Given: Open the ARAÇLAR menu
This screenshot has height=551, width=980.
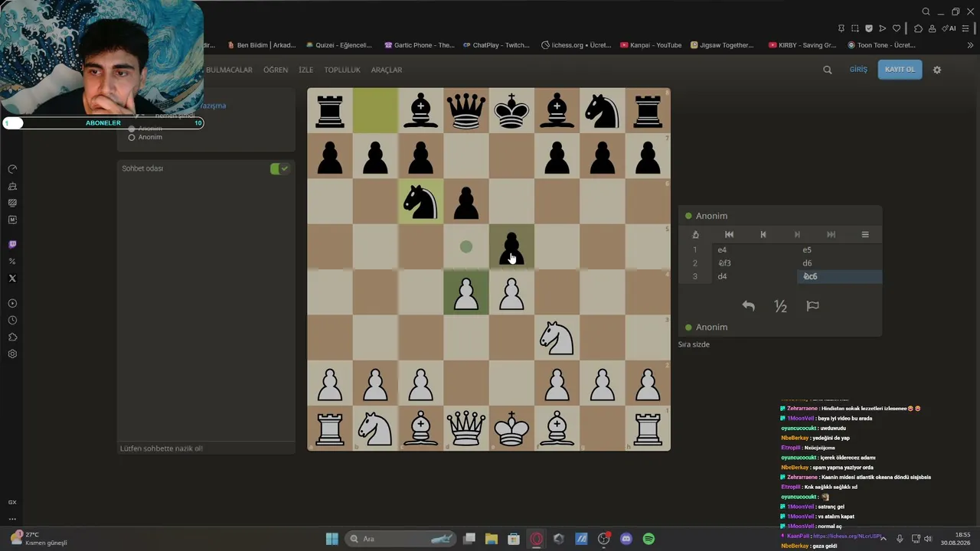Looking at the screenshot, I should (x=387, y=70).
